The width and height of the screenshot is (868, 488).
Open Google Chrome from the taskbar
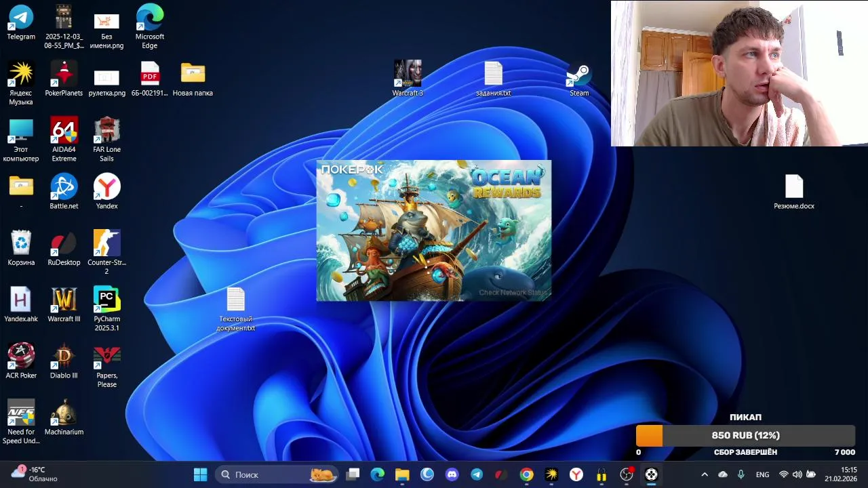(526, 474)
